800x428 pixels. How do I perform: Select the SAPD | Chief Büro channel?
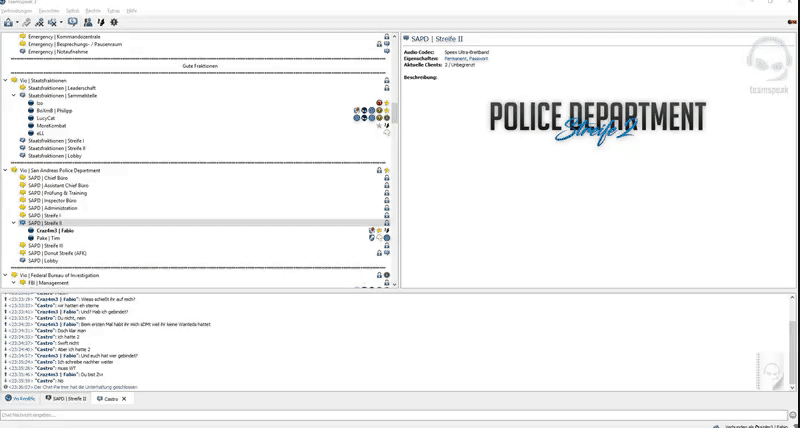pyautogui.click(x=48, y=178)
